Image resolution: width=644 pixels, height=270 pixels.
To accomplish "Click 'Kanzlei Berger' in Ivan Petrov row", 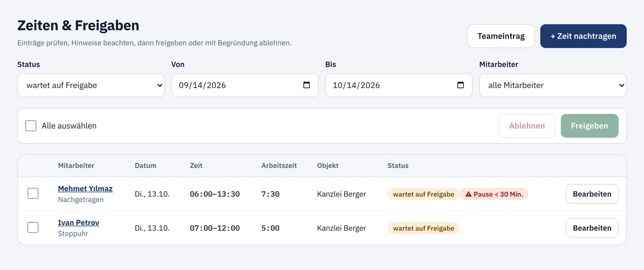I will pos(341,228).
